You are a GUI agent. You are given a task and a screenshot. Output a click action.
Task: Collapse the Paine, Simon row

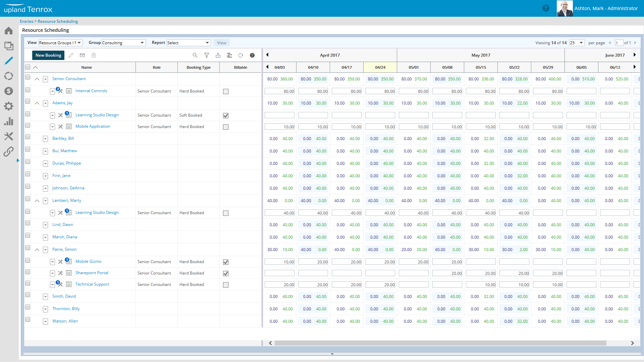pos(37,250)
